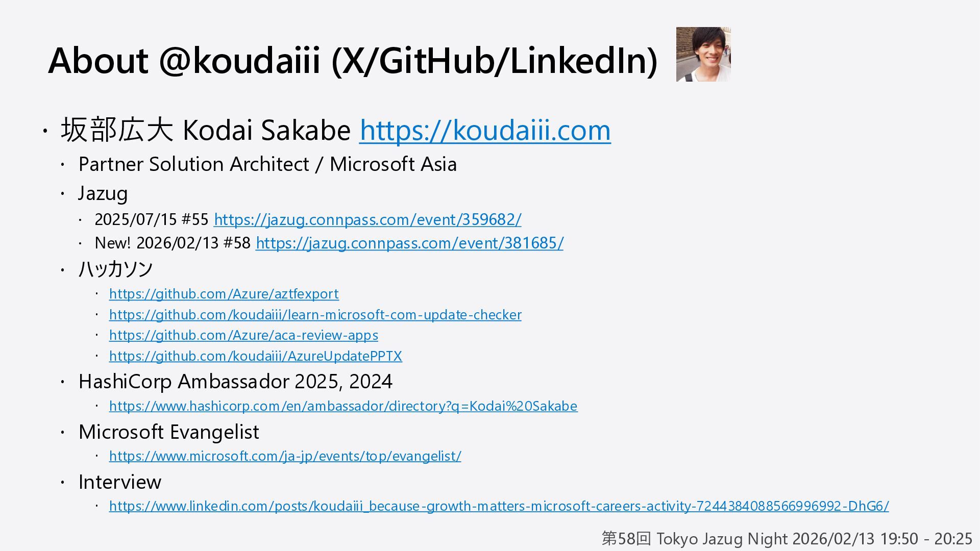Open the koudaiii.com homepage link
980x551 pixels.
click(484, 130)
